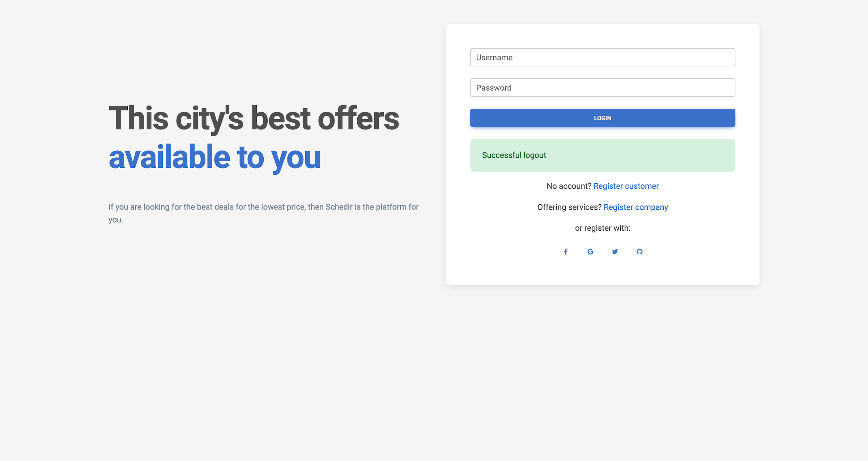The image size is (868, 461).
Task: Click the "No account?" label
Action: tap(569, 186)
